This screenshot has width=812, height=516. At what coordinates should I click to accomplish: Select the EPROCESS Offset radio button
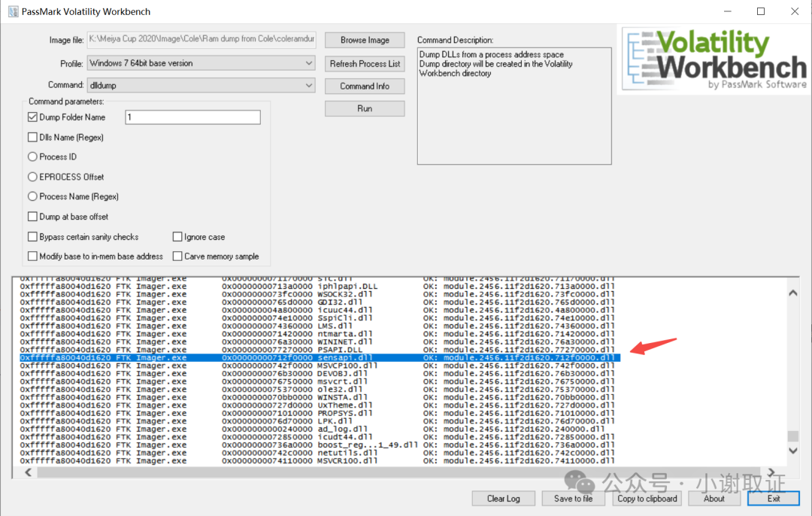point(32,177)
